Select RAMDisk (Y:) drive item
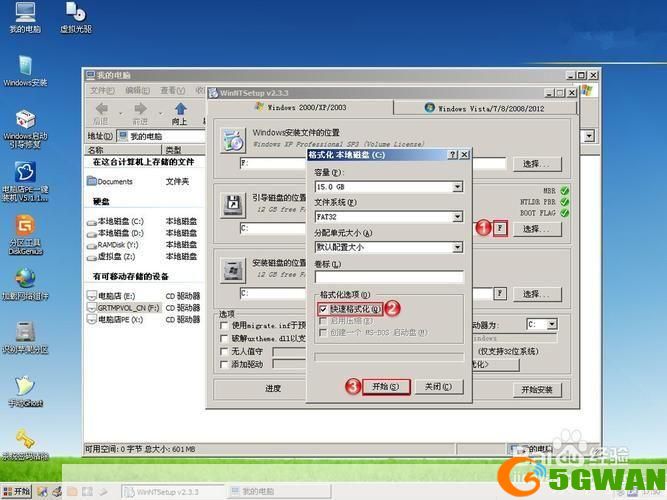Image resolution: width=667 pixels, height=500 pixels. pos(113,245)
